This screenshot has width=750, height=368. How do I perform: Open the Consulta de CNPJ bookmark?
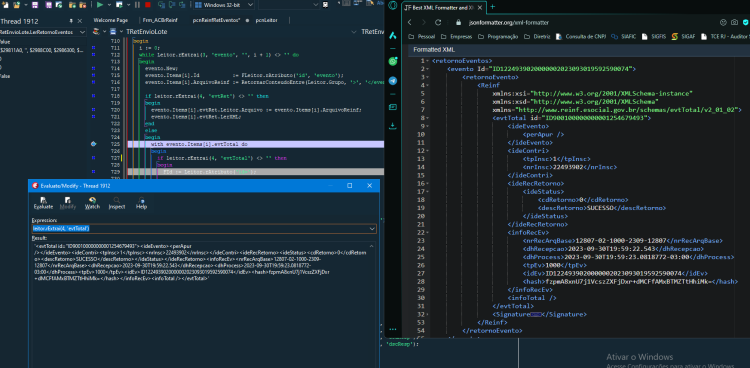click(x=582, y=36)
